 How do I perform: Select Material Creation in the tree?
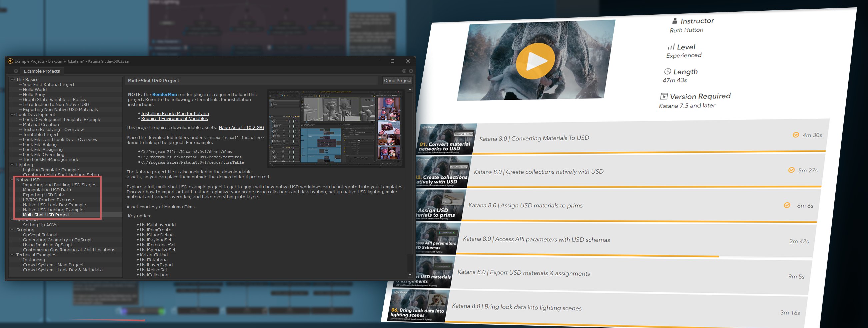pos(41,125)
